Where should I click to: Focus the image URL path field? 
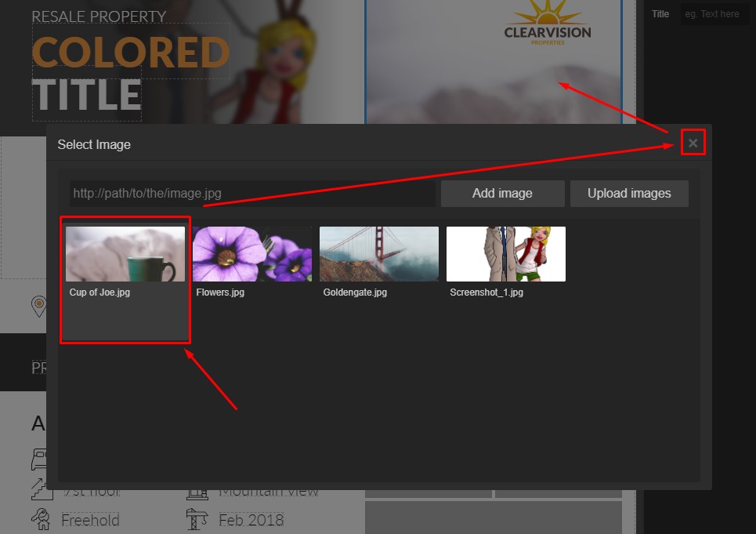pyautogui.click(x=251, y=194)
